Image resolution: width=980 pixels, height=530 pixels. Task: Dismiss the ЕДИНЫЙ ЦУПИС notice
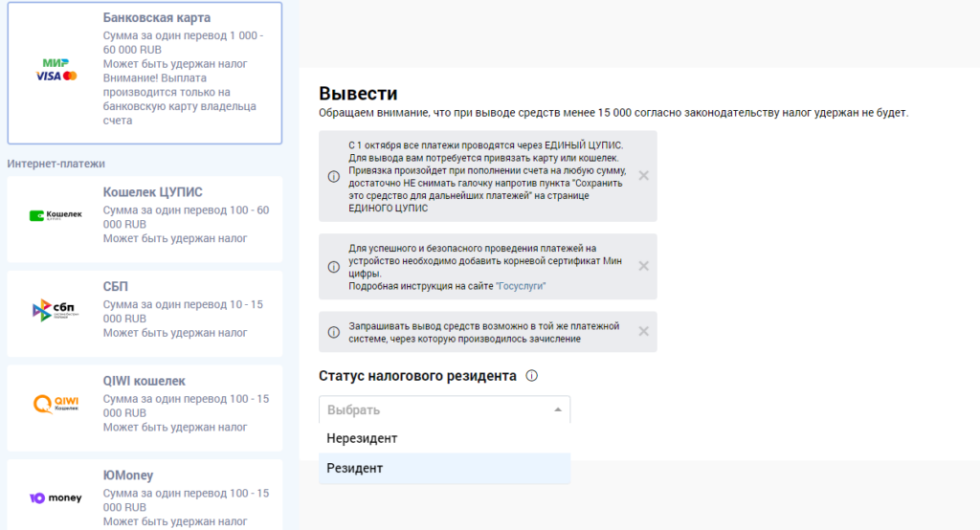(x=643, y=176)
